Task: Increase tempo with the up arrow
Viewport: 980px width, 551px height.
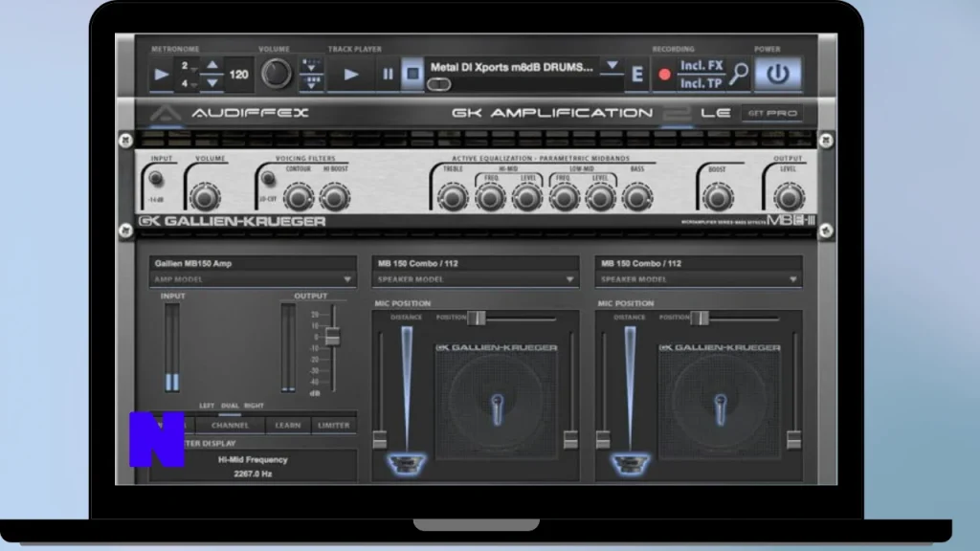Action: pos(212,64)
